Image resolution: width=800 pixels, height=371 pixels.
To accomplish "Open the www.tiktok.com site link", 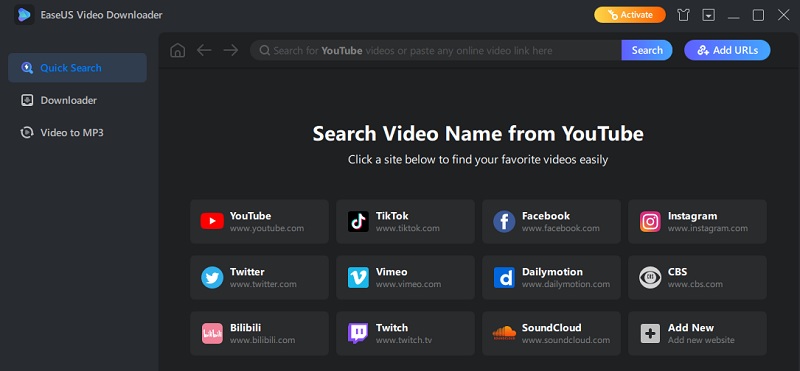I will pos(408,229).
